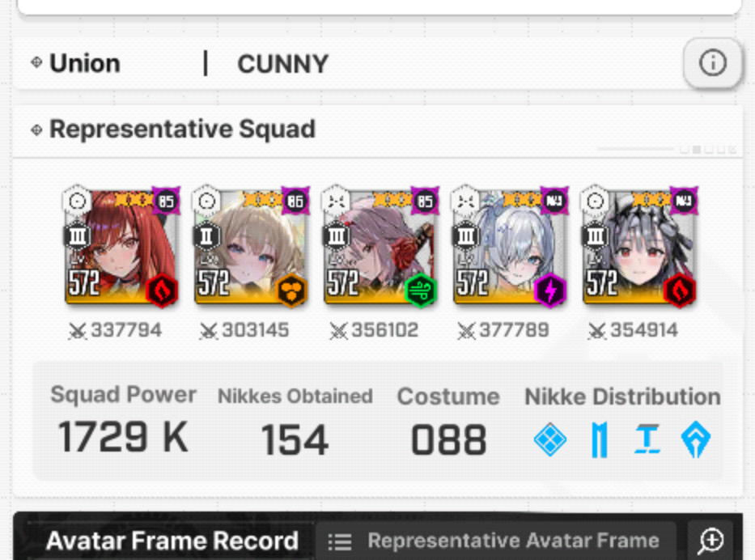Click the CUNNY union name

pos(282,64)
